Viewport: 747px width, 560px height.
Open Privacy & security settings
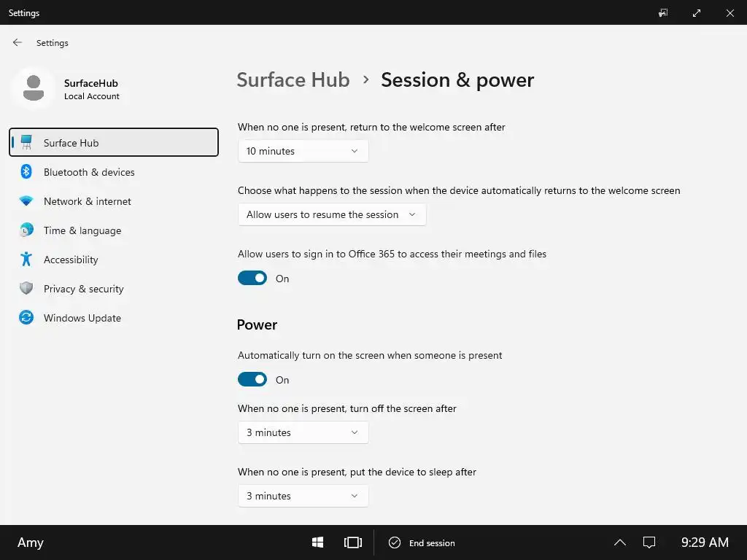114,289
